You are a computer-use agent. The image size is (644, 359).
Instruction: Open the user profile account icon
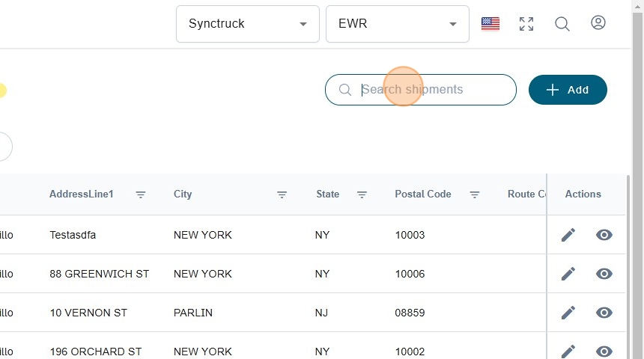pyautogui.click(x=598, y=23)
